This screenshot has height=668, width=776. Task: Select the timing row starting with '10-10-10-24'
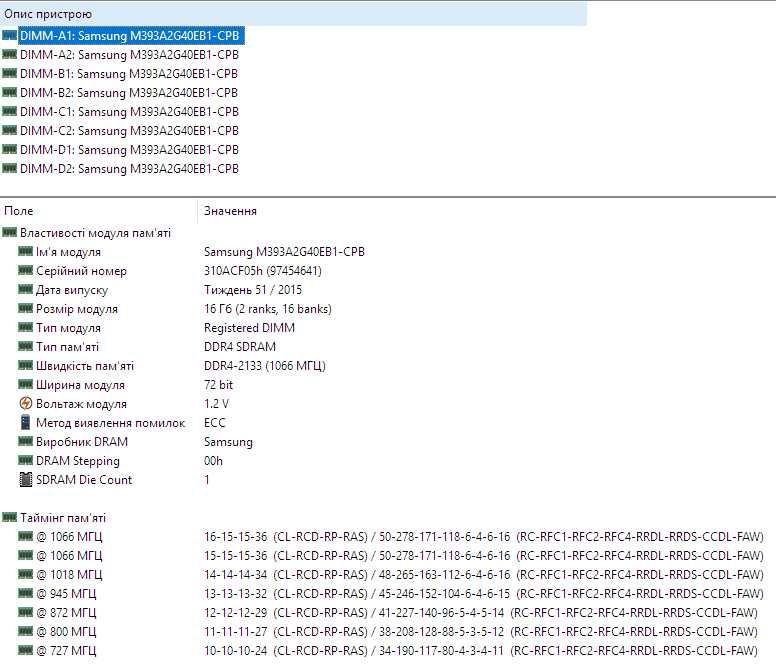tap(481, 650)
